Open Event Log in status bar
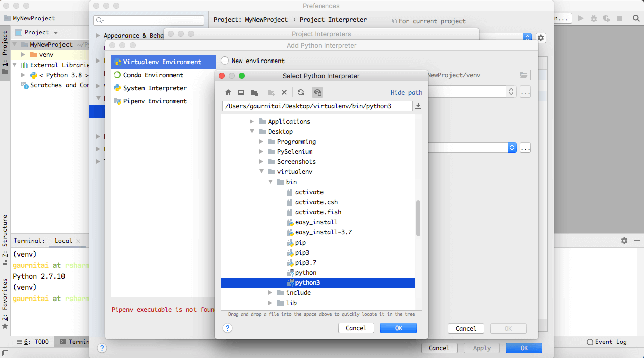The image size is (644, 358). [x=607, y=342]
